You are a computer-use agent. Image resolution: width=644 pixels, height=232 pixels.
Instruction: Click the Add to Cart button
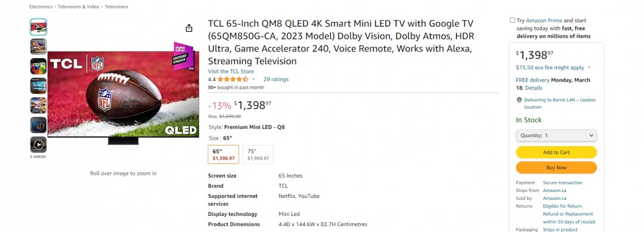pos(556,152)
